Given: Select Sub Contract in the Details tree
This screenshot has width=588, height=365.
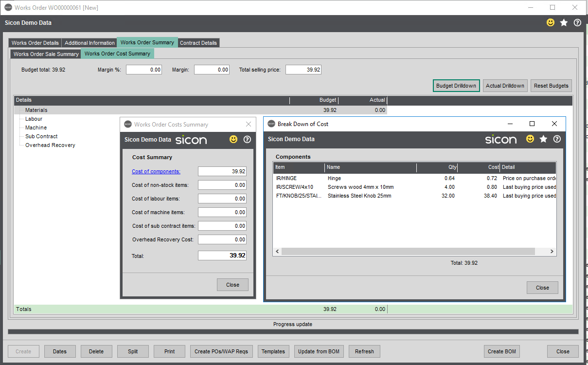Looking at the screenshot, I should pos(41,136).
